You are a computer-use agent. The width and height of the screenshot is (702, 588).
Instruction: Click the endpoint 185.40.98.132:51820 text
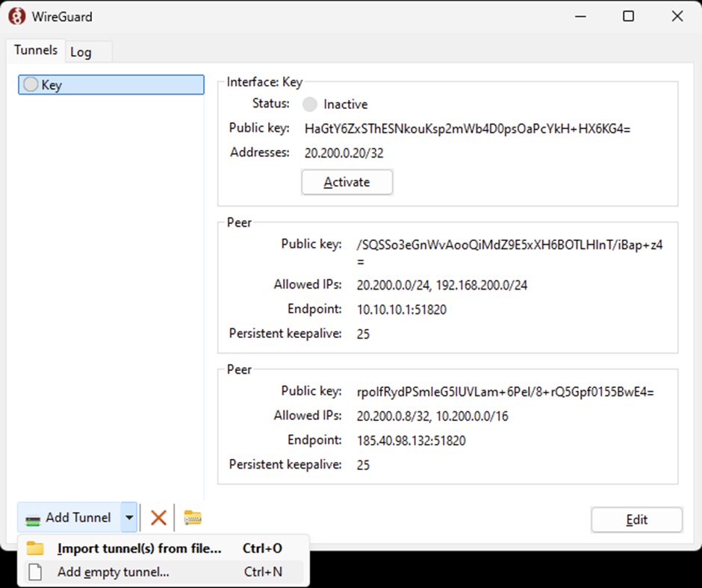pyautogui.click(x=411, y=440)
